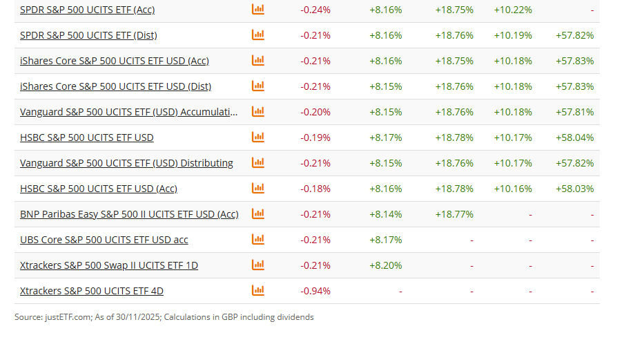
Task: Visit Vanguard S&P 500 (USD) Distributing page
Action: (x=126, y=163)
